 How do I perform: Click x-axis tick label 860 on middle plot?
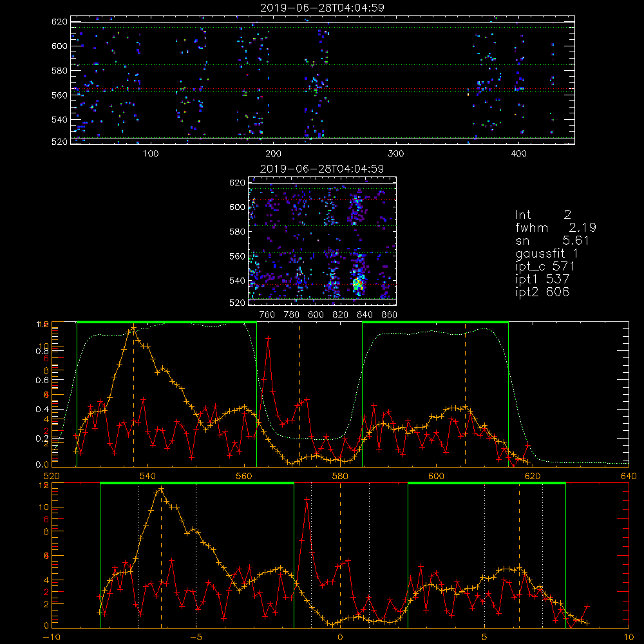click(390, 315)
